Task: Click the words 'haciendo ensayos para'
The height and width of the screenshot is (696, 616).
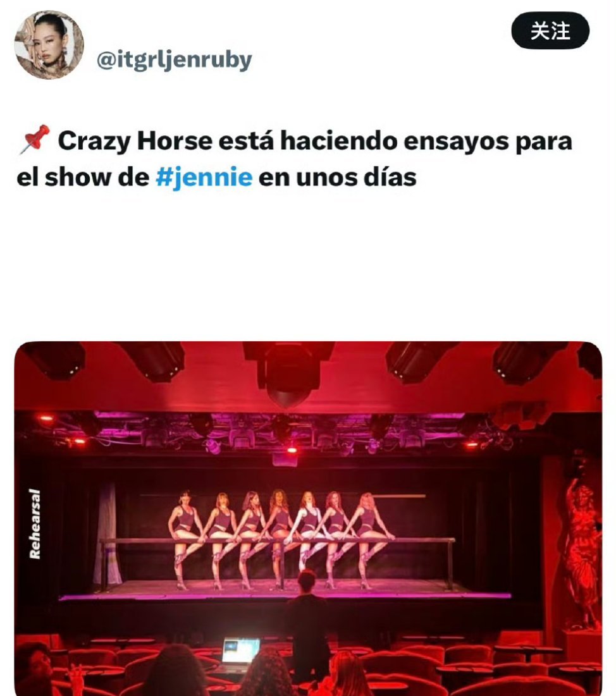Action: [x=426, y=141]
